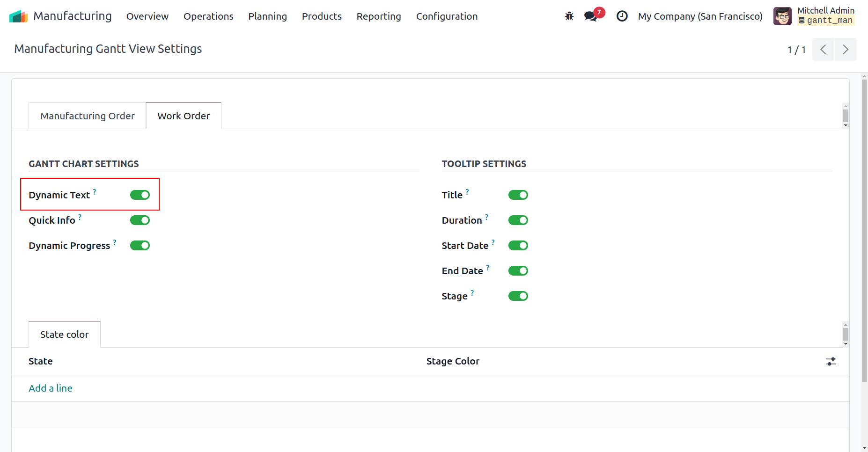Turn off the Quick Info switch
The width and height of the screenshot is (868, 452).
(140, 220)
